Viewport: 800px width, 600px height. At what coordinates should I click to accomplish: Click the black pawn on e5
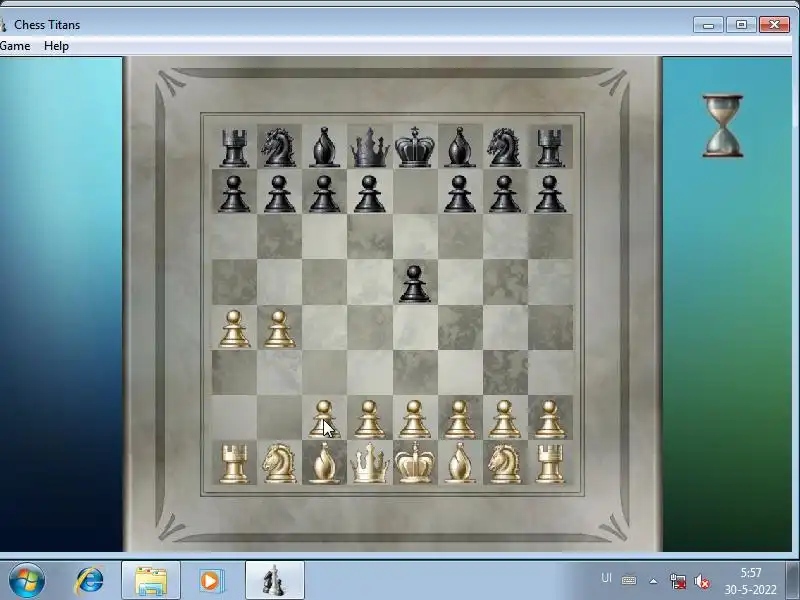point(414,284)
